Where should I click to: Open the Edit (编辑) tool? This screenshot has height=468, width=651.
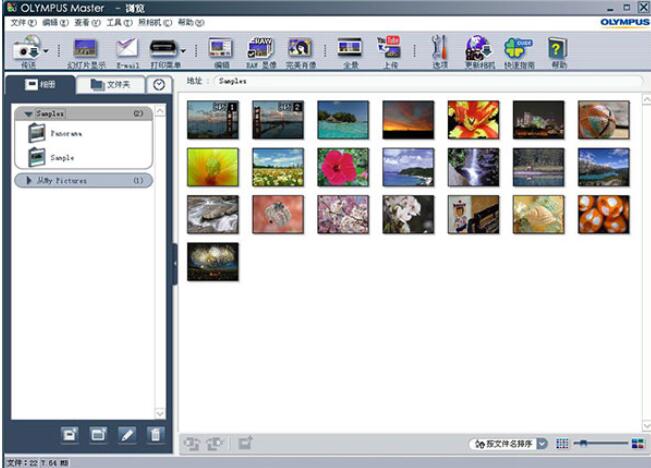[220, 49]
